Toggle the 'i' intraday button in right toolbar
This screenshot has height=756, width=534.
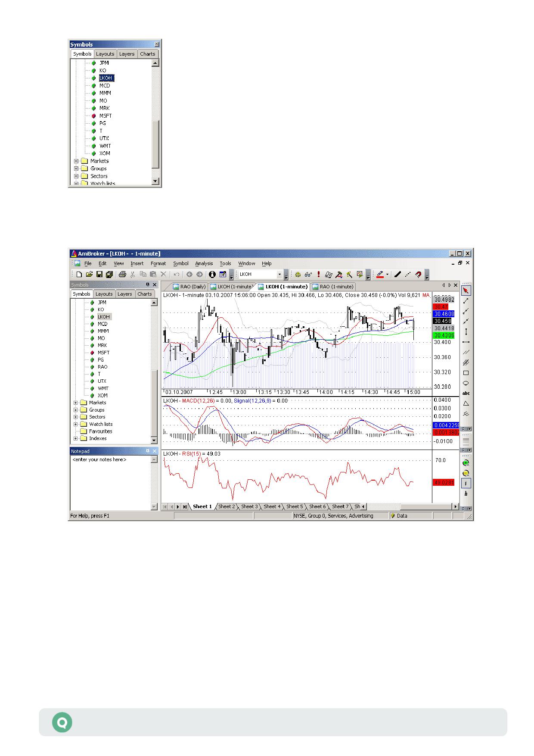[x=466, y=484]
